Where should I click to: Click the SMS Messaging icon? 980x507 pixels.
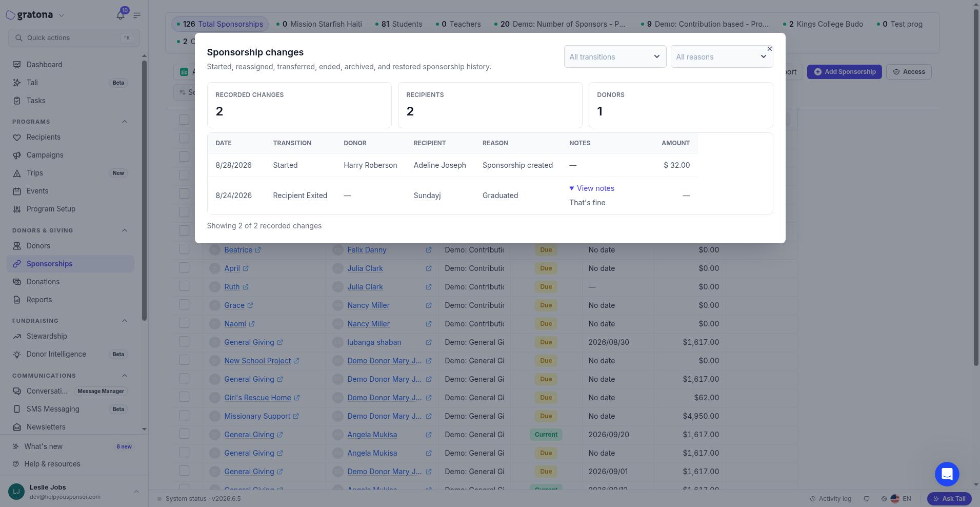tap(17, 409)
